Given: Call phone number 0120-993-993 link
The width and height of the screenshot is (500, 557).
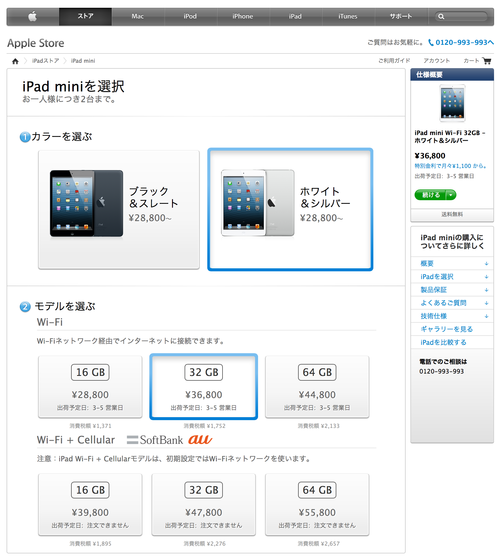Looking at the screenshot, I should [x=464, y=43].
